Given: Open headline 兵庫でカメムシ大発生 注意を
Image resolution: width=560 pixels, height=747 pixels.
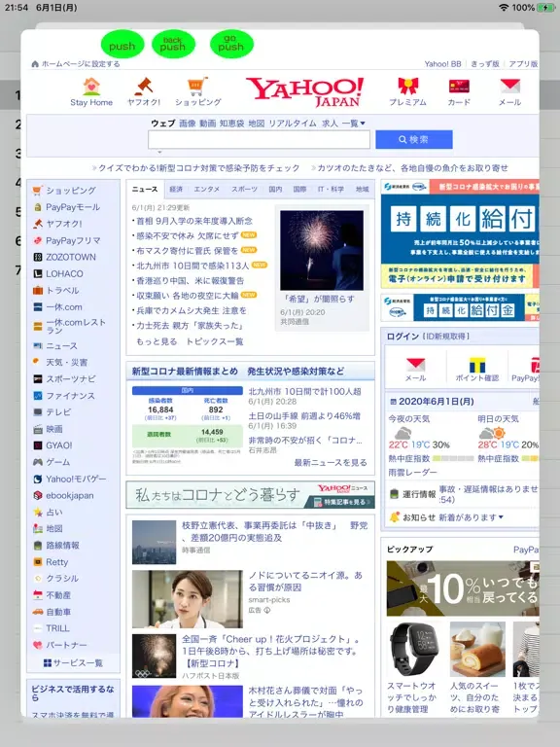Looking at the screenshot, I should click(x=192, y=310).
